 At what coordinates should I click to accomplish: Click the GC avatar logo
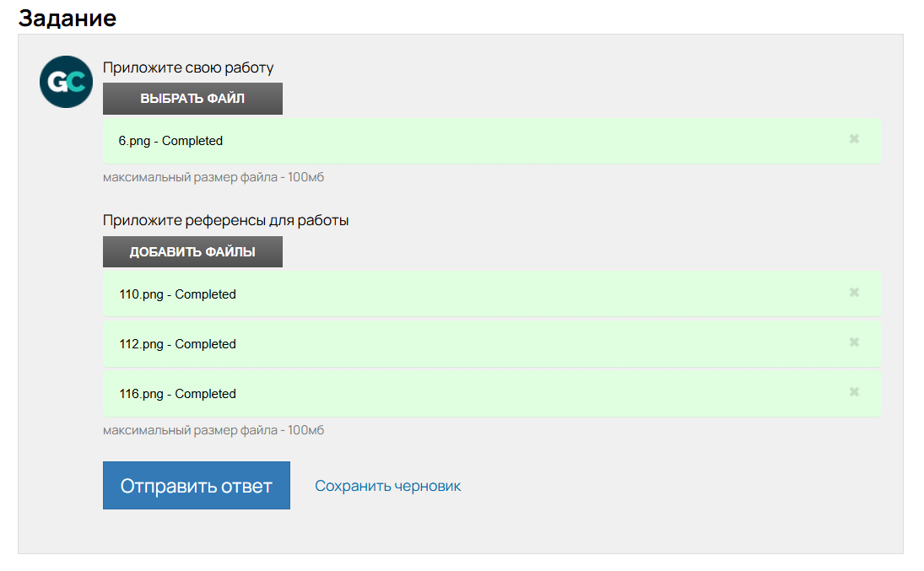[66, 82]
